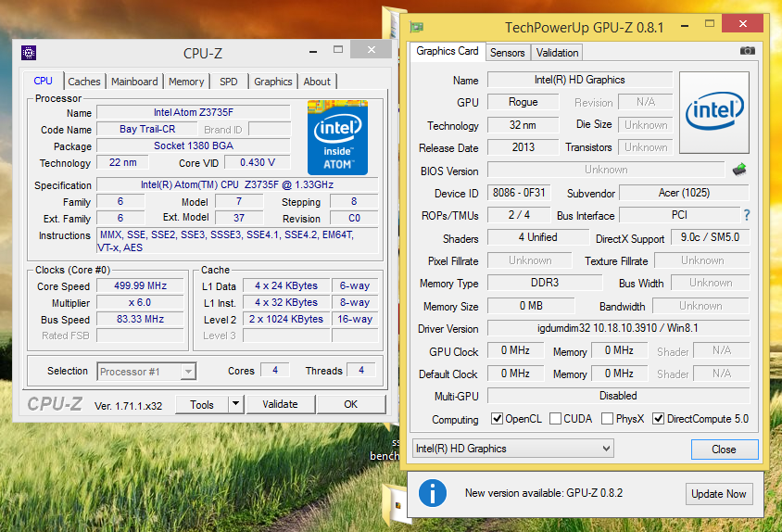This screenshot has height=532, width=782.
Task: Click the GPU field value Rogue
Action: 523,102
